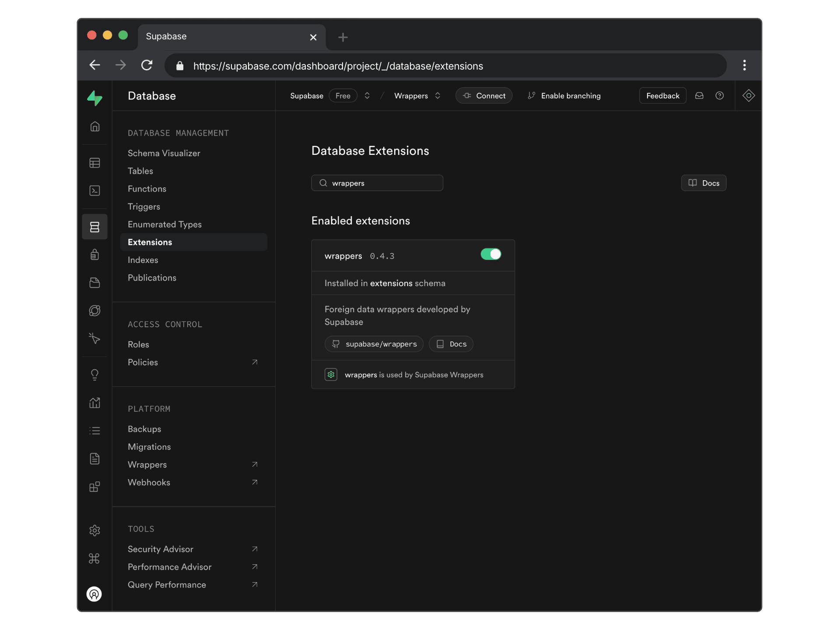Click the extensions search field
The image size is (840, 630).
pos(377,183)
